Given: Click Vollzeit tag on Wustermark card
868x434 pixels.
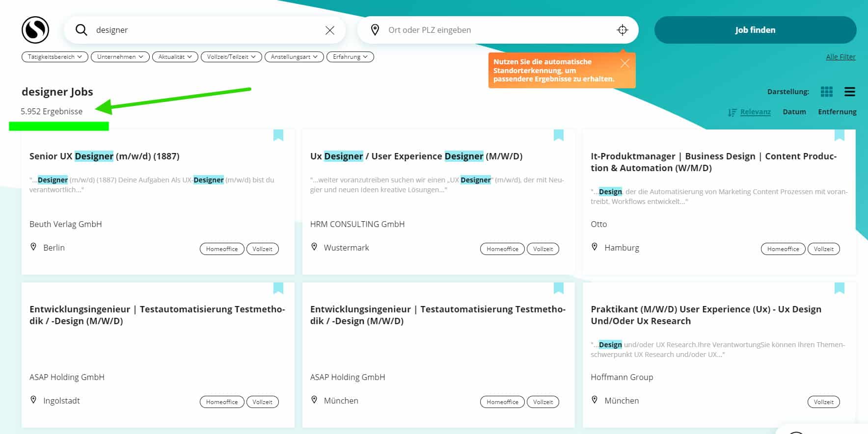Looking at the screenshot, I should tap(543, 249).
